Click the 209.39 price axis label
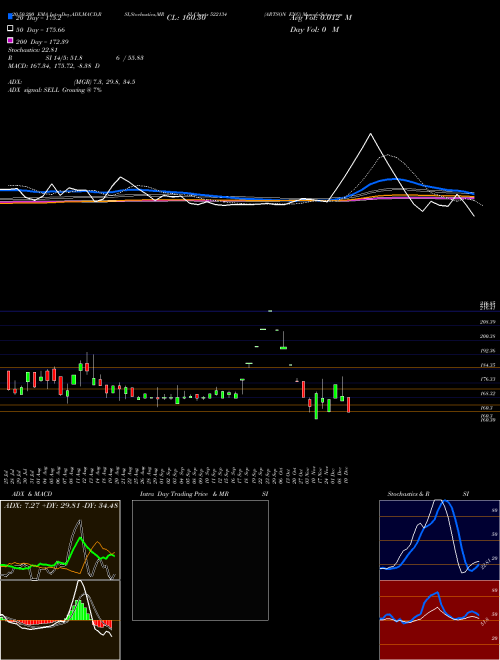Image resolution: width=500 pixels, height=660 pixels. 488,322
